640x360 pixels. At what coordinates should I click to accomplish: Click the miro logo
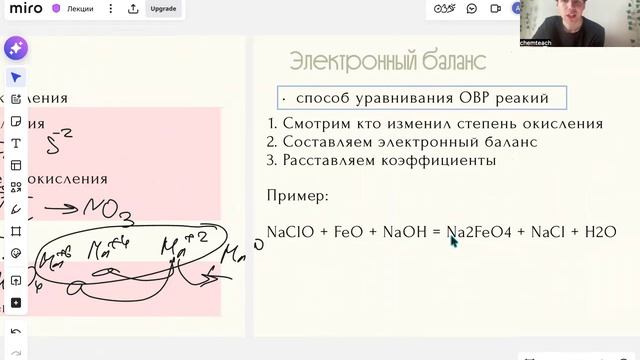click(x=26, y=8)
